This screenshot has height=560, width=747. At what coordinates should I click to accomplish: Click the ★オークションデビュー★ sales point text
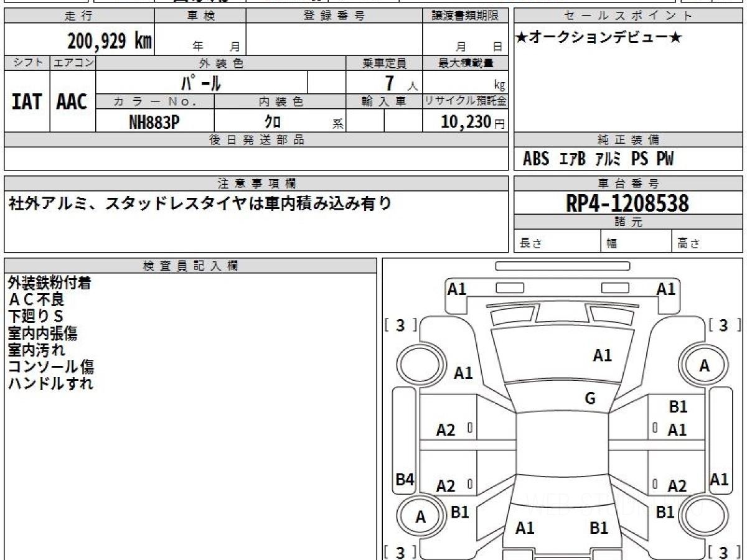point(599,37)
